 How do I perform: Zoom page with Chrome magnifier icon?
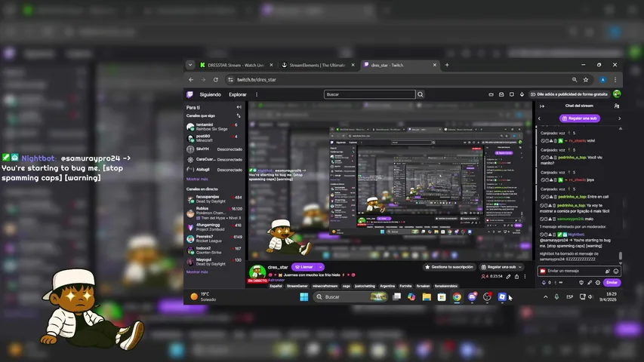(x=575, y=80)
